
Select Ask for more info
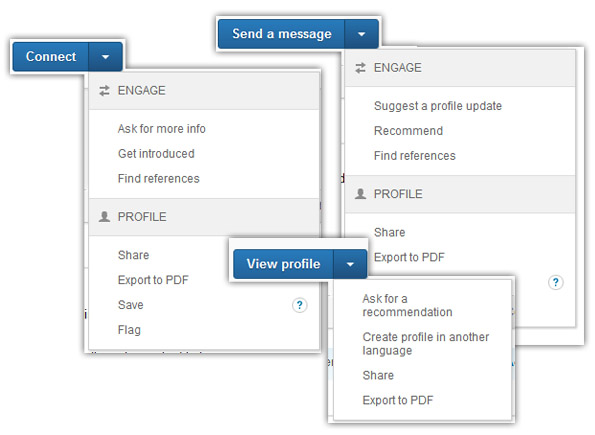162,129
